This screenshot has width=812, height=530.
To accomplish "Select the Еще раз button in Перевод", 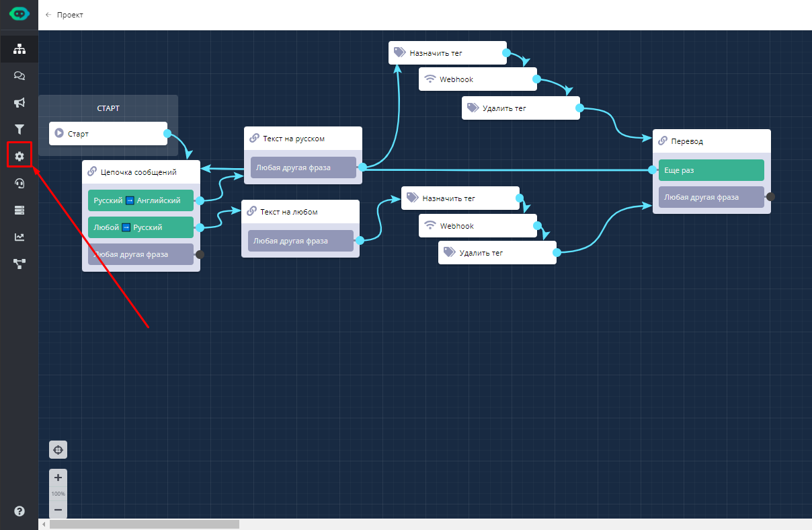I will (x=710, y=170).
